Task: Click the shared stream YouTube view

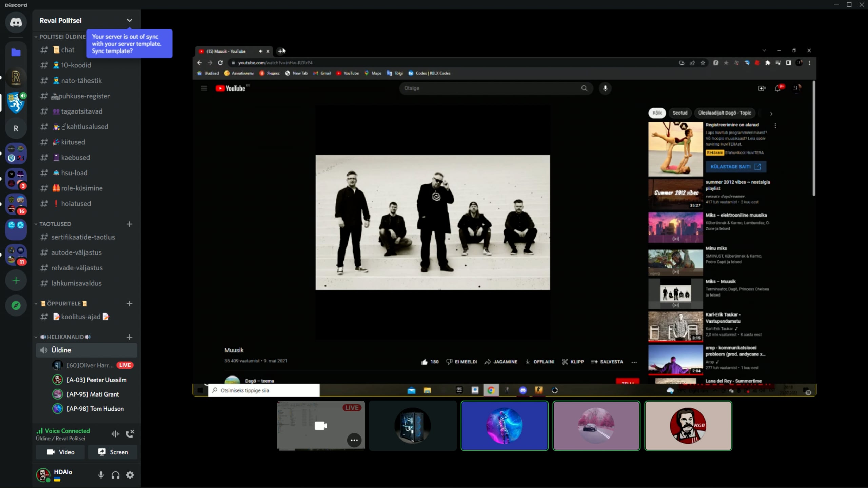Action: 504,221
